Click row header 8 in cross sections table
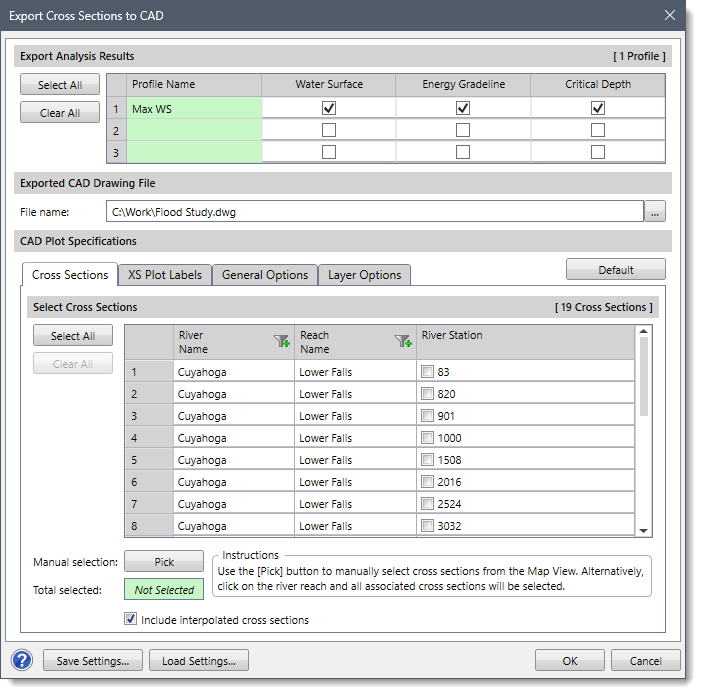Viewport: 701px width, 694px height. point(149,526)
